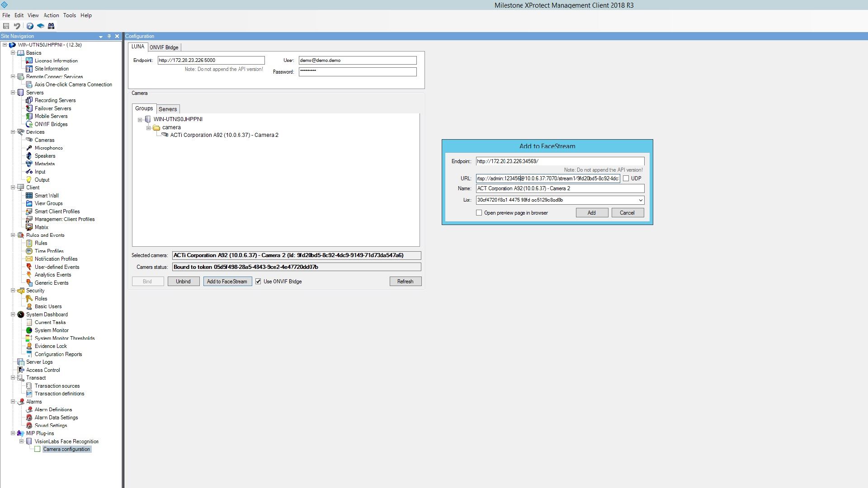This screenshot has height=488, width=868.
Task: Open the Matrix icon
Action: 29,227
